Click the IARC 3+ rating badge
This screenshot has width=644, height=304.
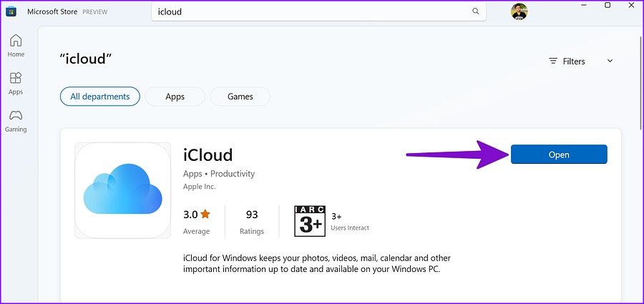pyautogui.click(x=310, y=221)
